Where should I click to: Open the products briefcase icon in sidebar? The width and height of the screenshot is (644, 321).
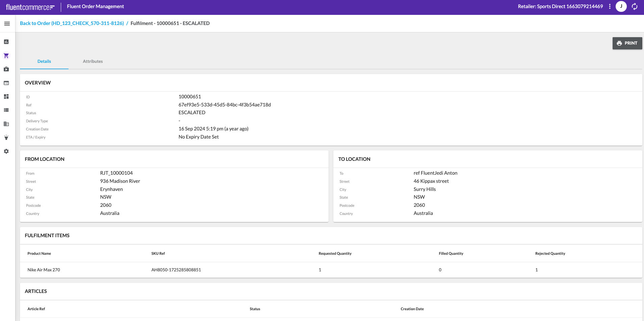(6, 69)
